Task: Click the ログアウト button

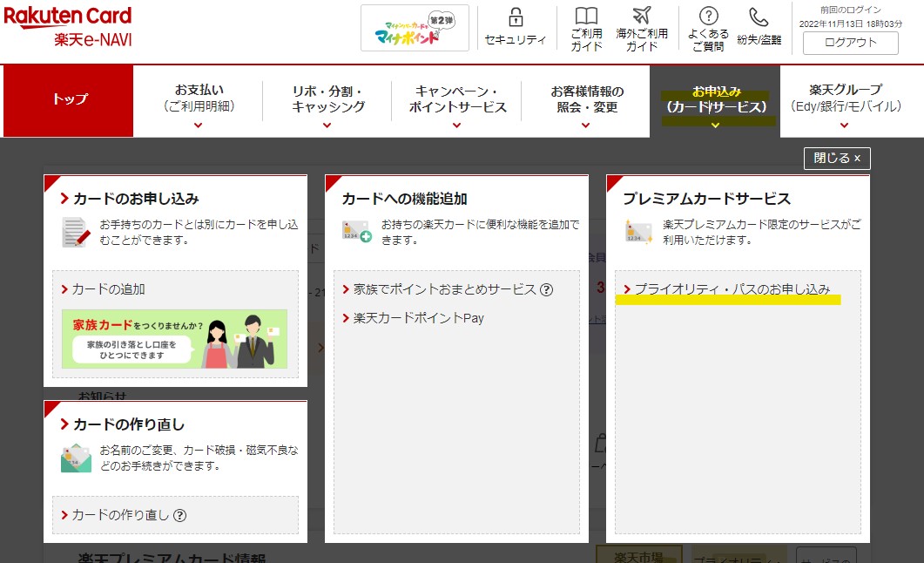Action: [x=850, y=43]
